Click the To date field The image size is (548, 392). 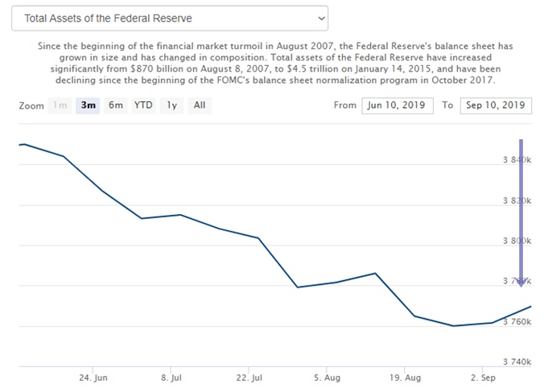click(x=496, y=105)
